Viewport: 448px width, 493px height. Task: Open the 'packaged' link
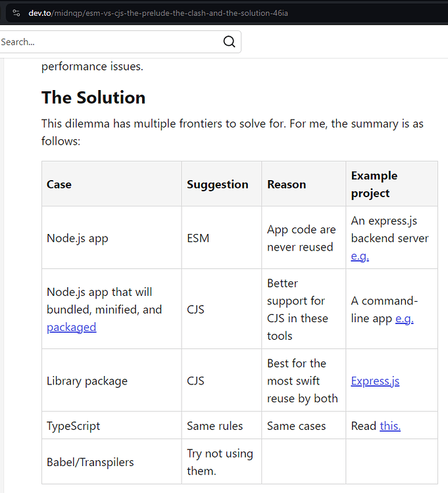72,327
